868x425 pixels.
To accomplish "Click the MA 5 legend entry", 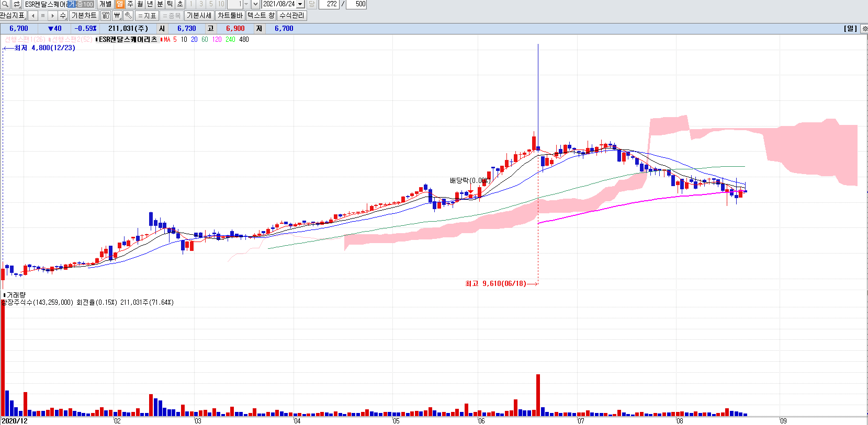I will [x=170, y=39].
